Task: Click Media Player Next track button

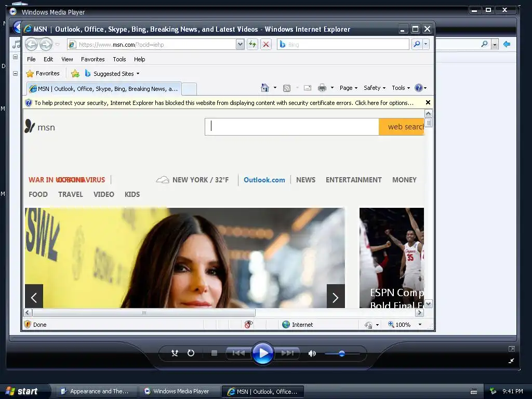Action: coord(287,353)
